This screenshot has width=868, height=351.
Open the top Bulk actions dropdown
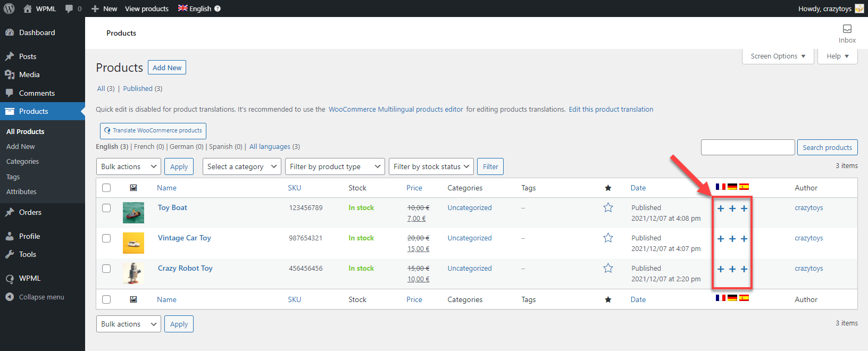129,166
